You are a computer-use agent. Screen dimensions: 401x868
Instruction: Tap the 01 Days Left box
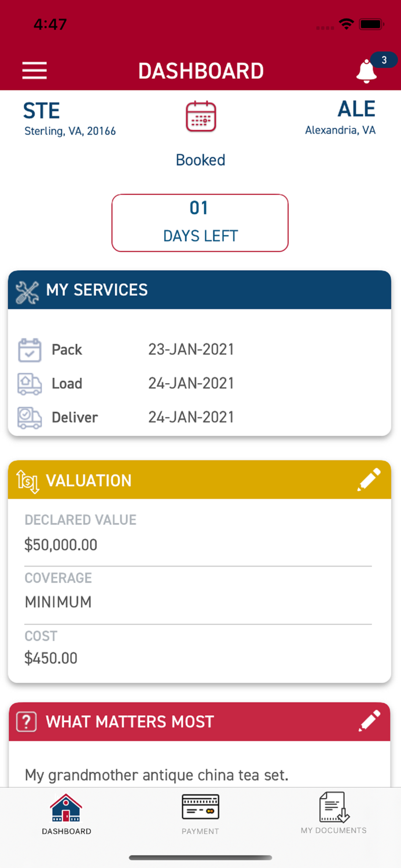click(200, 223)
